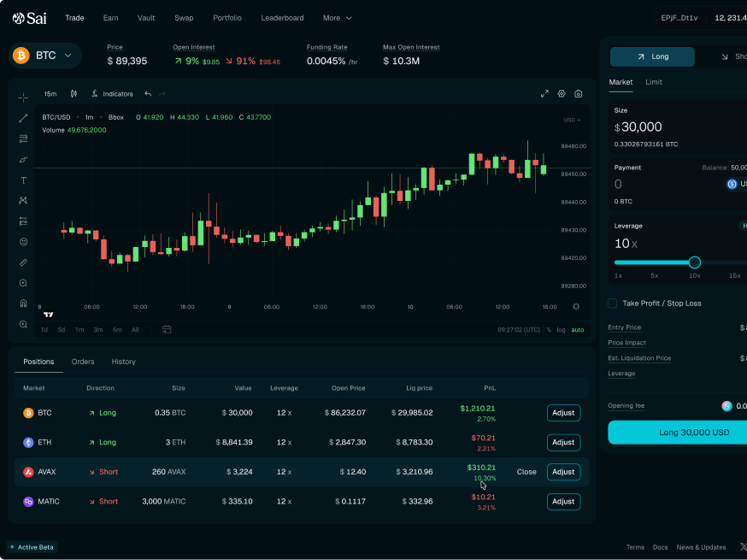Expand chart to fullscreen
The height and width of the screenshot is (560, 747).
coord(544,94)
